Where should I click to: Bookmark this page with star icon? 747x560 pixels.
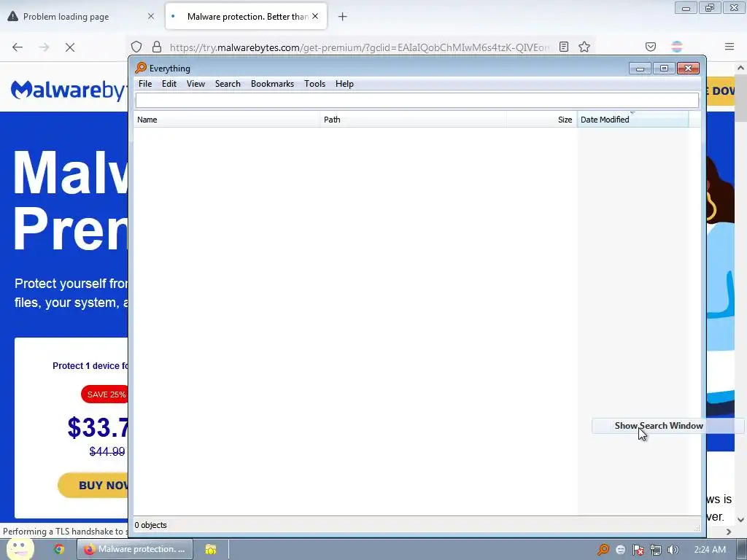click(x=584, y=47)
